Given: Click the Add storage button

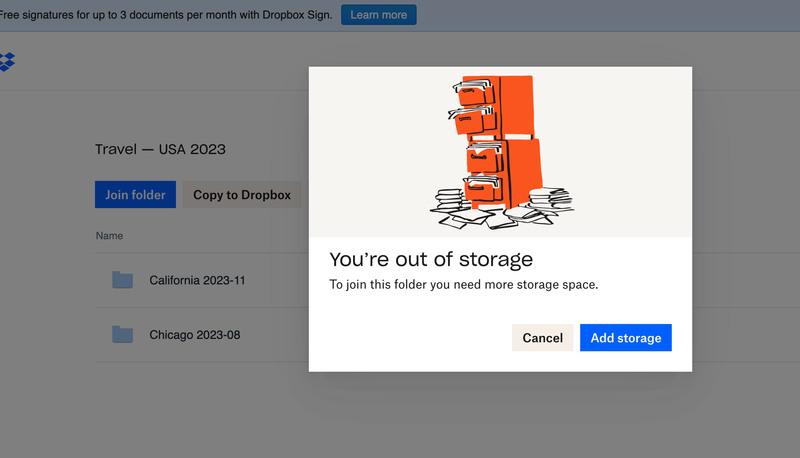Looking at the screenshot, I should 626,338.
